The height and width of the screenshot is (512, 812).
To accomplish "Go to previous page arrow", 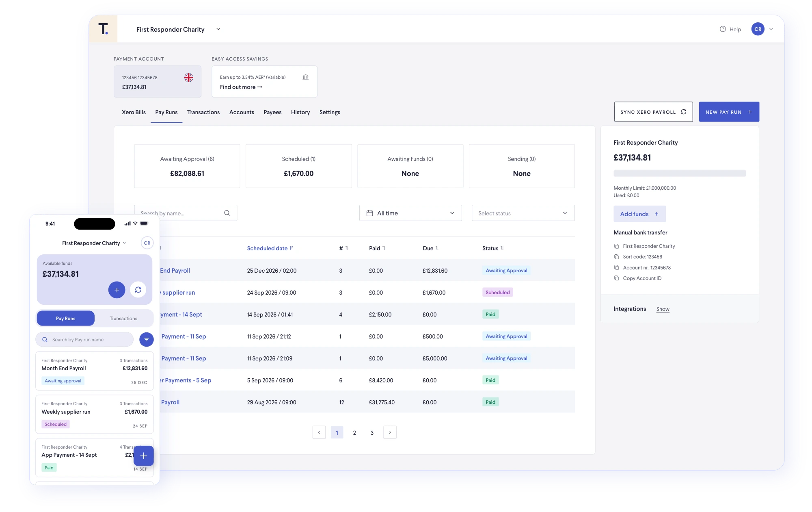I will coord(319,432).
